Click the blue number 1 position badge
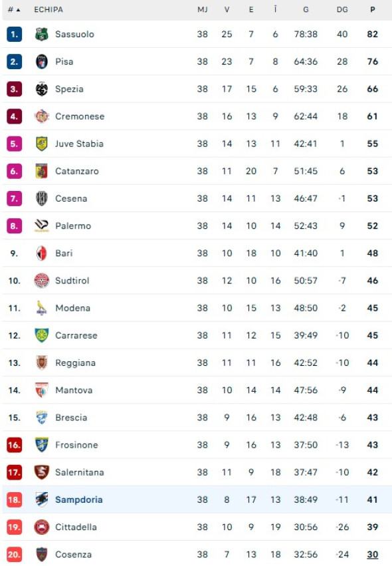The width and height of the screenshot is (392, 566). click(x=14, y=35)
